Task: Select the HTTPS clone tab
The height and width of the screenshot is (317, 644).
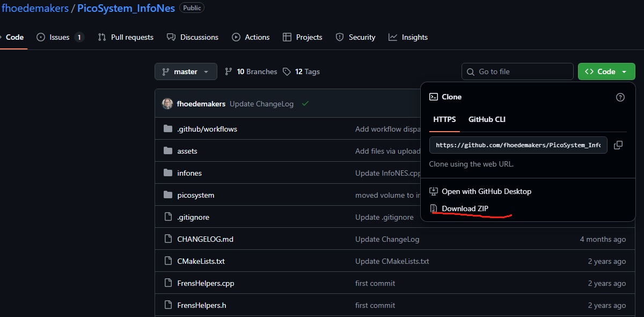Action: [444, 119]
